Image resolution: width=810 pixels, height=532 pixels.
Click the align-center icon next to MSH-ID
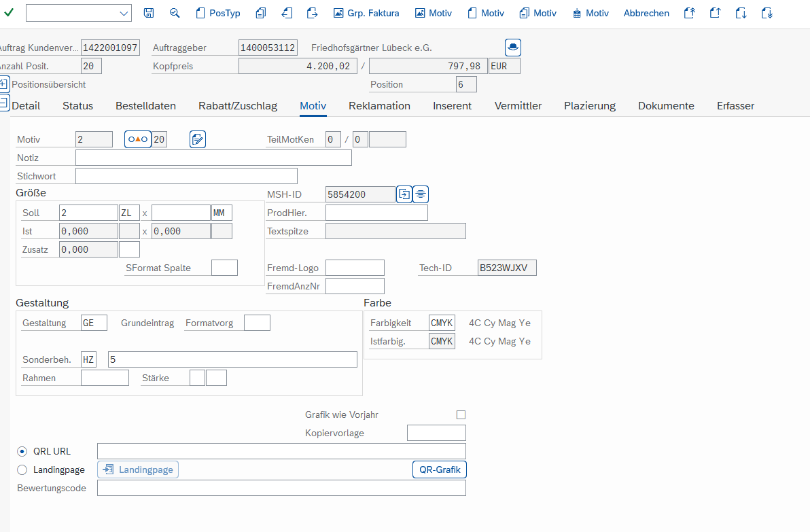[x=421, y=194]
